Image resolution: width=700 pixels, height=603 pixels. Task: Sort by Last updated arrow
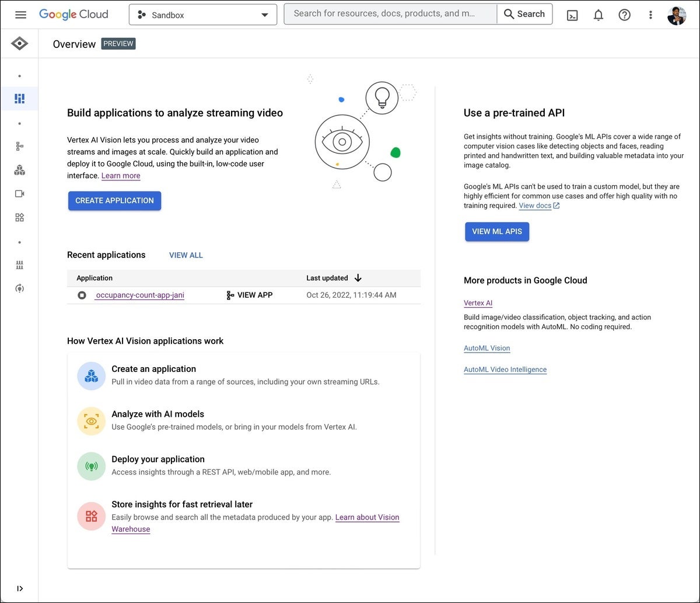point(358,278)
